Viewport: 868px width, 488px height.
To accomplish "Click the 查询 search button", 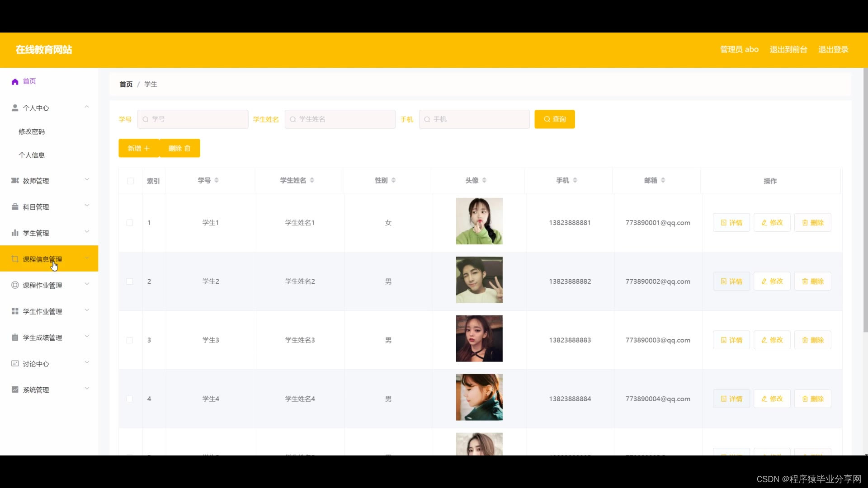I will [x=554, y=119].
